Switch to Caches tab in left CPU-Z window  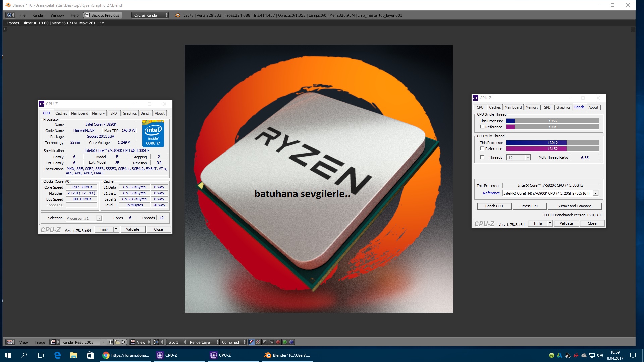(x=61, y=113)
